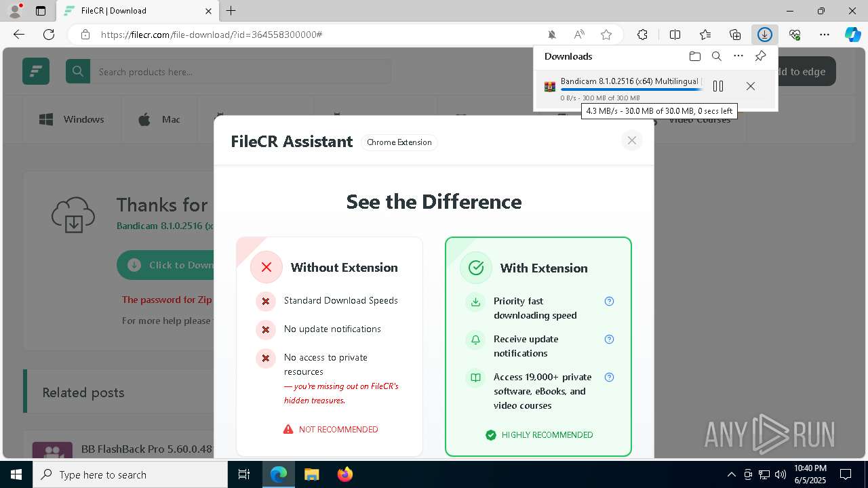Close the FileCR Download tab
868x488 pixels.
209,11
